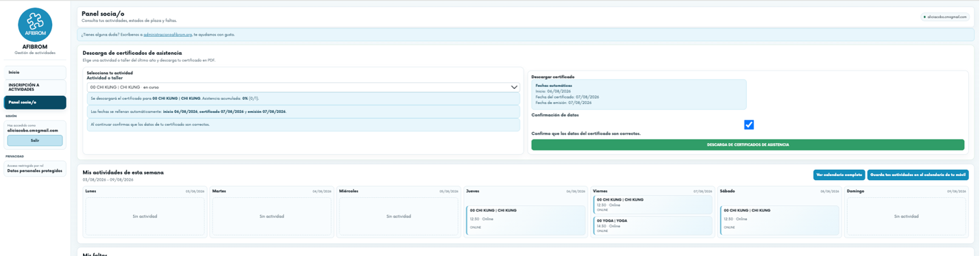The width and height of the screenshot is (980, 256).
Task: Click the Martes 'Sin actividad' cell
Action: [271, 216]
